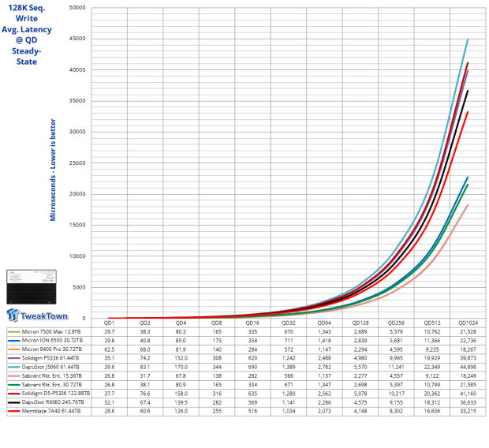Click the 25000 y-axis value
Screen dimensions: 489x448
[77, 162]
